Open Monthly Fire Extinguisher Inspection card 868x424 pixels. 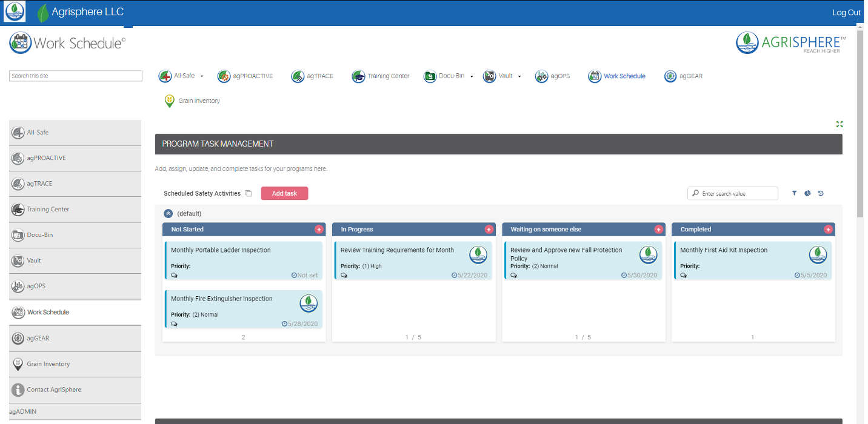[x=244, y=309]
